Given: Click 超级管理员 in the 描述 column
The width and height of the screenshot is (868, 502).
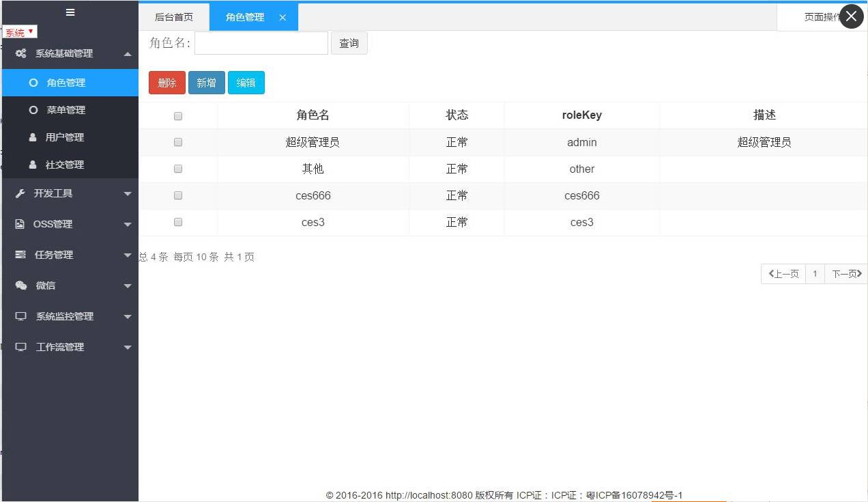Looking at the screenshot, I should point(764,142).
